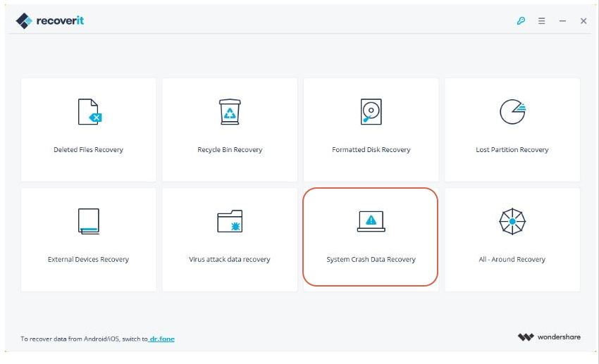Click the Lost Partition Recovery pie chart icon
Viewport: 599px width, 364px height.
coord(512,112)
